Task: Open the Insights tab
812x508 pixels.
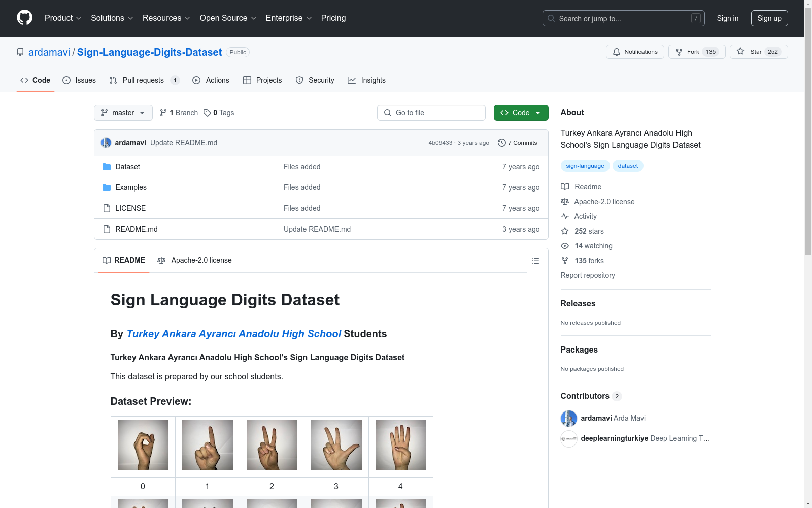Action: (367, 80)
